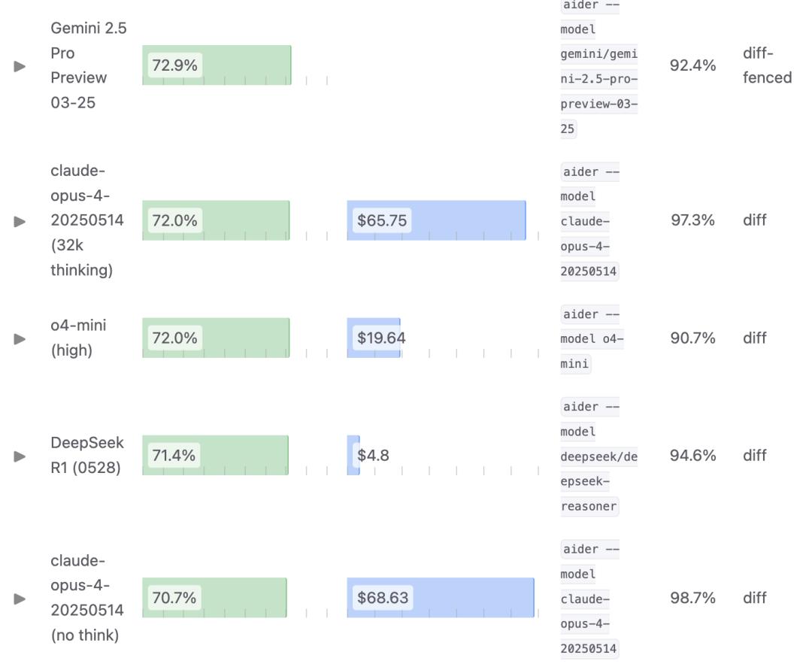812x670 pixels.
Task: Select the gemini-2.5-pro-preview command code text
Action: pyautogui.click(x=598, y=66)
